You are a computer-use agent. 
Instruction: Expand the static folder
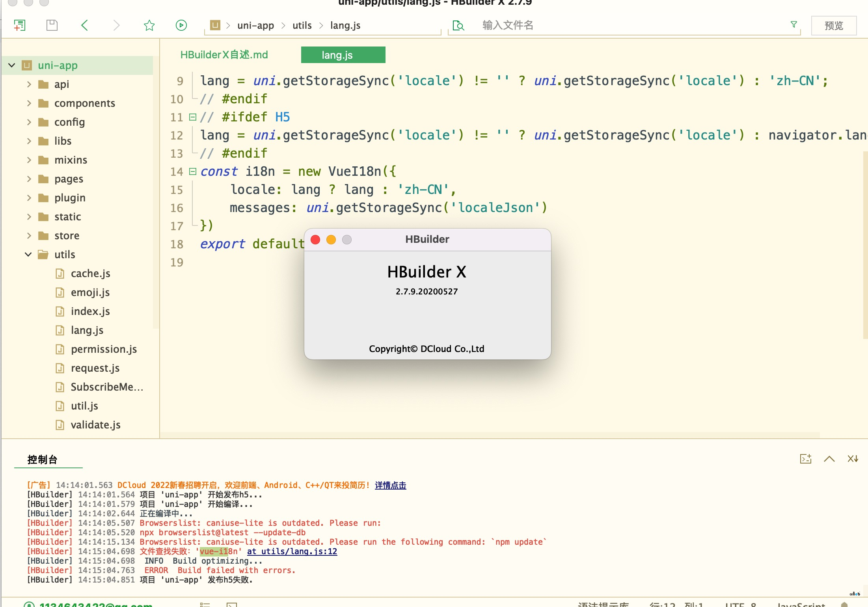[29, 216]
